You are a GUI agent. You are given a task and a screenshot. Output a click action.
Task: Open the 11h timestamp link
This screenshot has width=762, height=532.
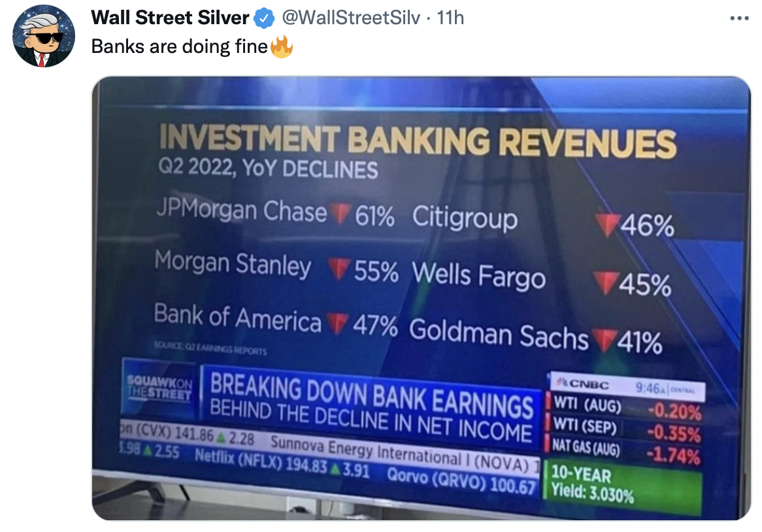[x=450, y=18]
